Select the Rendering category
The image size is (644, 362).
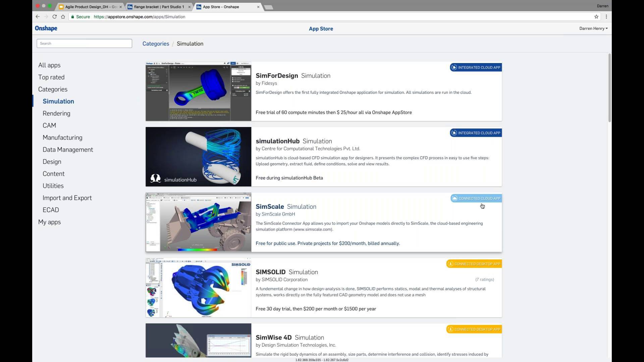click(56, 114)
